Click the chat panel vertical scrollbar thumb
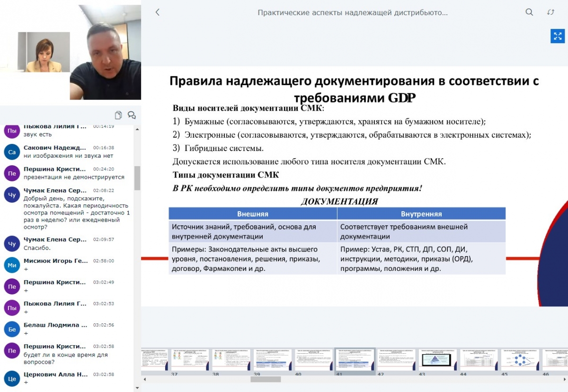The width and height of the screenshot is (568, 392). (137, 178)
